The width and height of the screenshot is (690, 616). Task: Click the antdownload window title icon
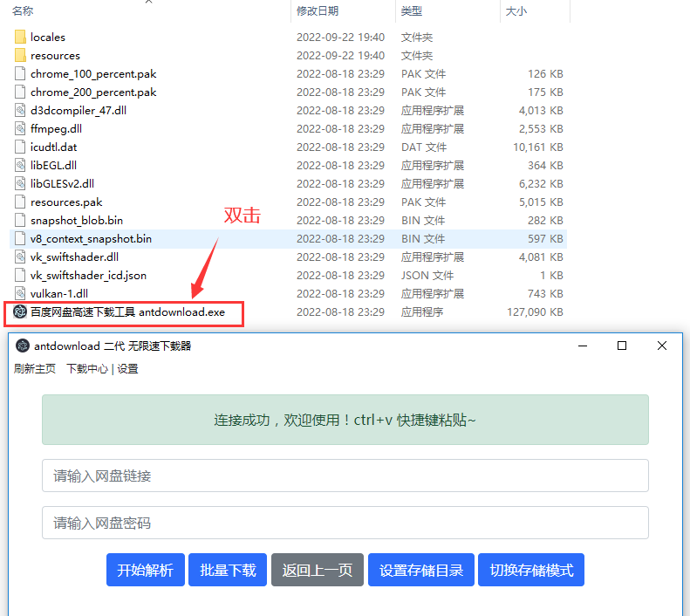[23, 346]
